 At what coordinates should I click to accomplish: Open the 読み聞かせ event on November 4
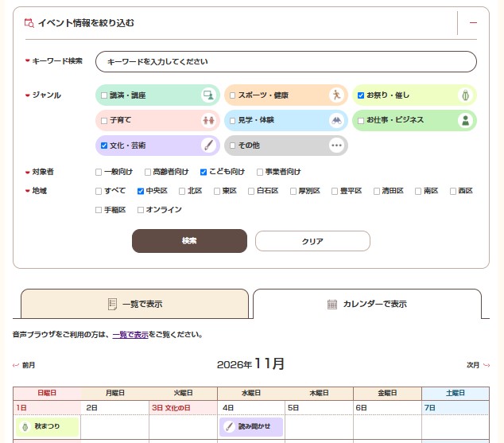(251, 427)
